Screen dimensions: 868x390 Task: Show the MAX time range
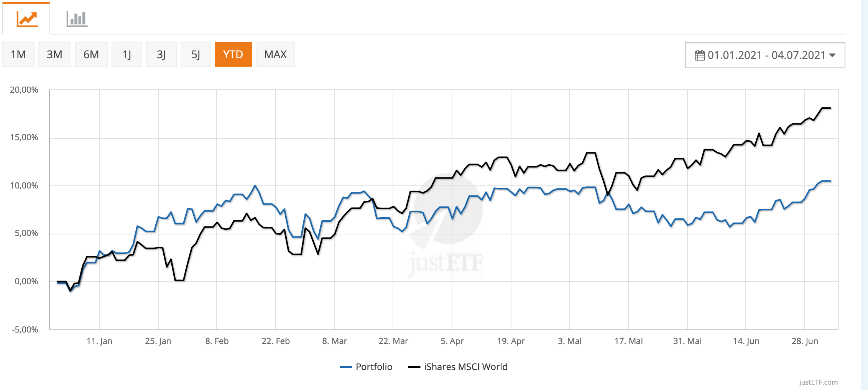coord(275,54)
